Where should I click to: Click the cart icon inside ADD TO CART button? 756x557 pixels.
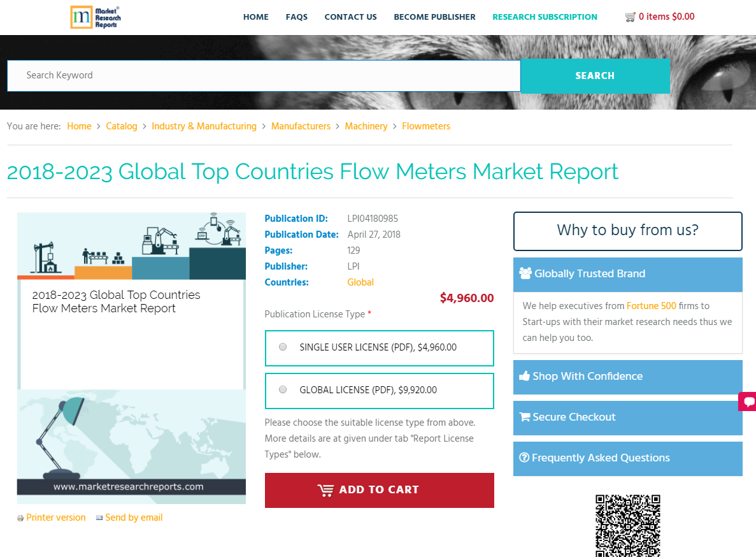pos(326,490)
